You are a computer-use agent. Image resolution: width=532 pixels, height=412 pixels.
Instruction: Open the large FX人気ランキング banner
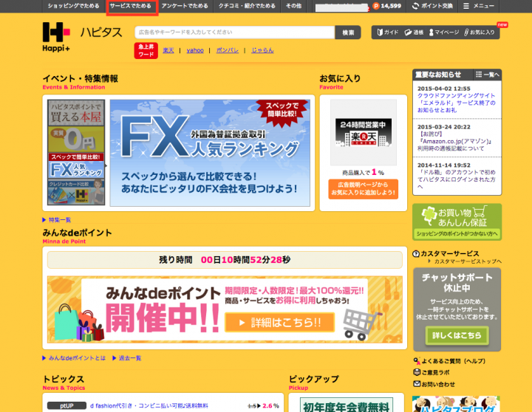click(x=210, y=153)
